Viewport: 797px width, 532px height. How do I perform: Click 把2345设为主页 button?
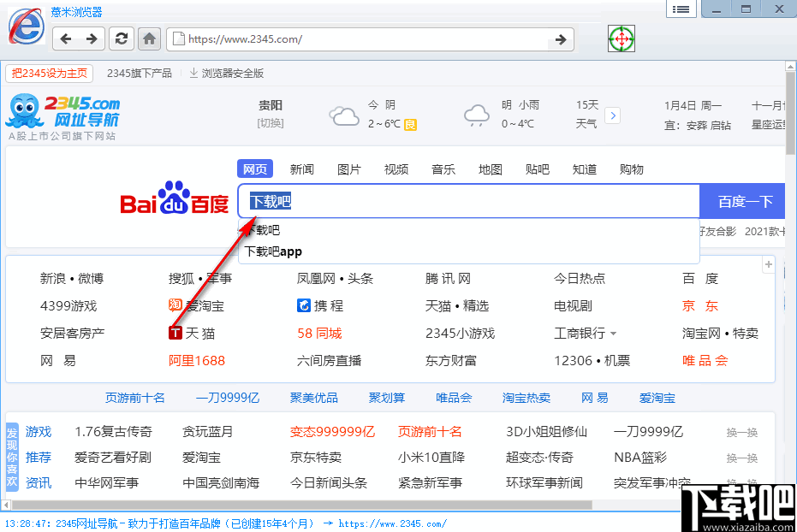tap(50, 73)
